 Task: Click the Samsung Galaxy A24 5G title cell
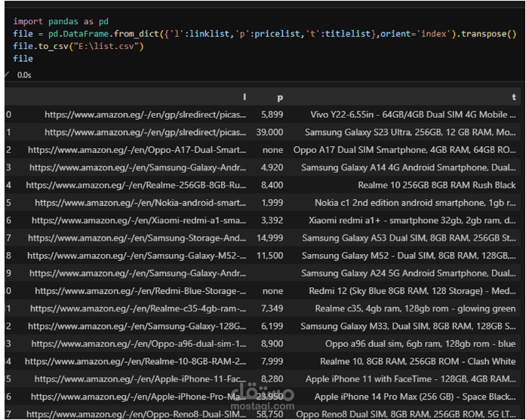point(408,273)
